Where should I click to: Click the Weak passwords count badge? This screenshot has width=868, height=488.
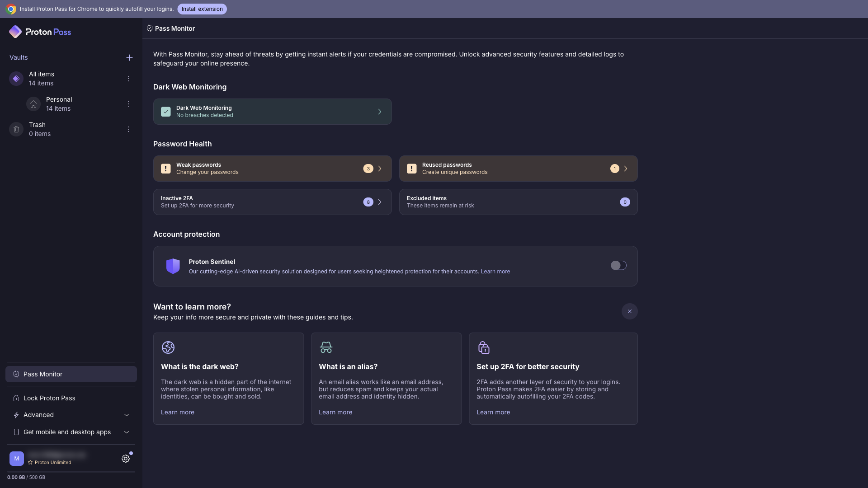tap(368, 169)
